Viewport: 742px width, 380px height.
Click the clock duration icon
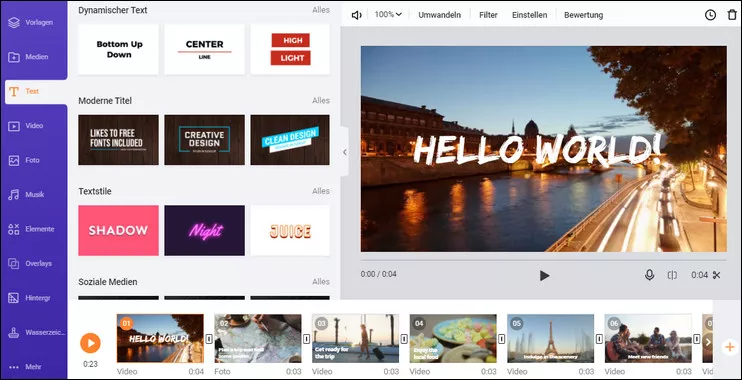pyautogui.click(x=710, y=15)
